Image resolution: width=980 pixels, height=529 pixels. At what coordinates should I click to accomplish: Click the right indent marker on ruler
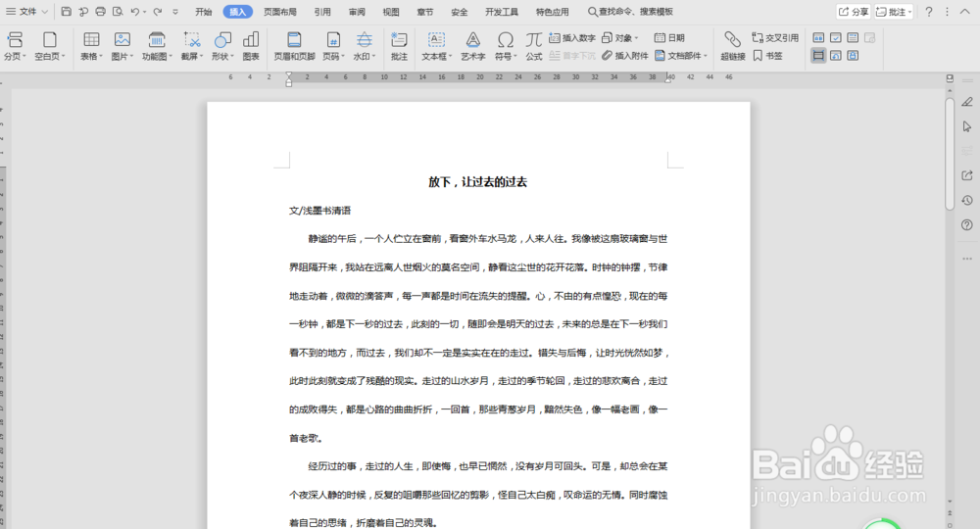(668, 78)
